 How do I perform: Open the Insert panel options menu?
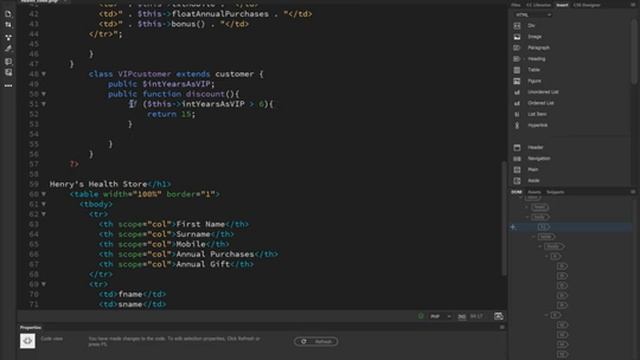633,5
